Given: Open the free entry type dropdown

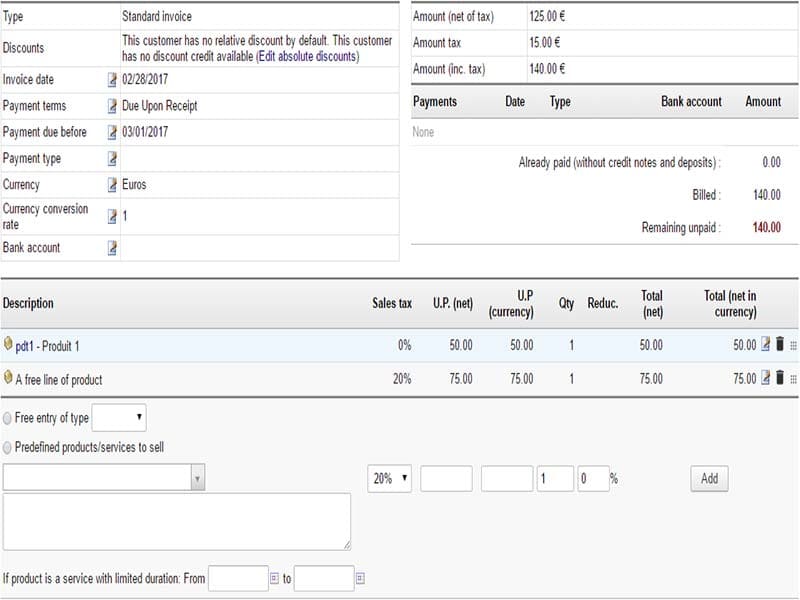Looking at the screenshot, I should [x=120, y=418].
